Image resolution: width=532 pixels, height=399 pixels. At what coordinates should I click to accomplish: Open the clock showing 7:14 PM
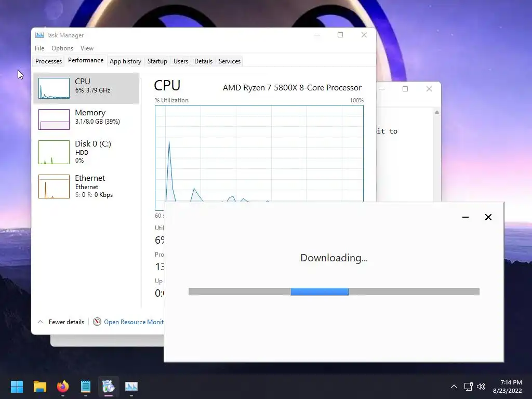(x=507, y=387)
